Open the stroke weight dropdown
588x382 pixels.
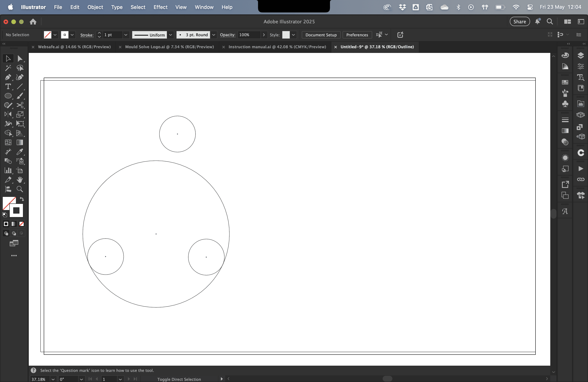point(126,35)
